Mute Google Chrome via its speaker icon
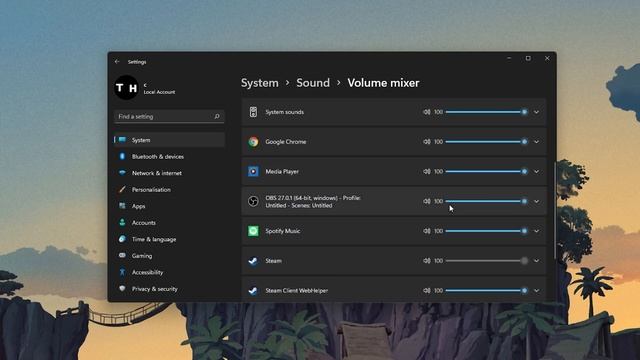This screenshot has width=640, height=360. (427, 142)
